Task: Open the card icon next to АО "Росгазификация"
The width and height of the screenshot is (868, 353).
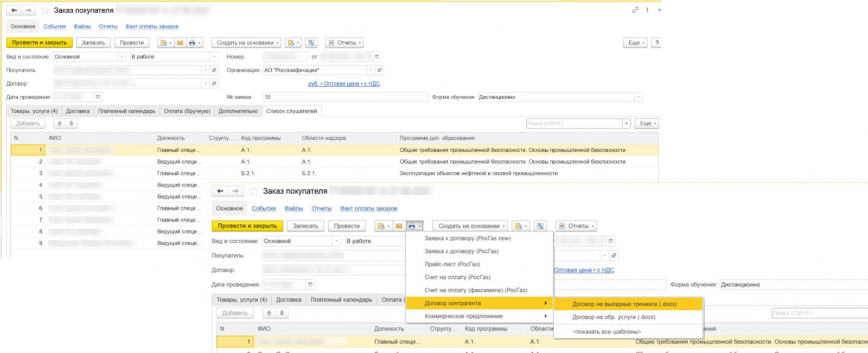Action: click(380, 70)
